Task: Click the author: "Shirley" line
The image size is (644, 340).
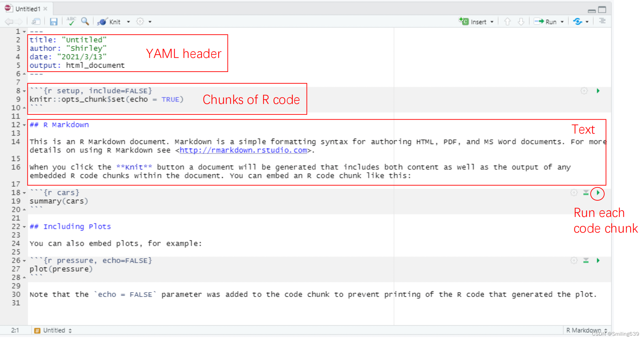Action: pyautogui.click(x=68, y=48)
